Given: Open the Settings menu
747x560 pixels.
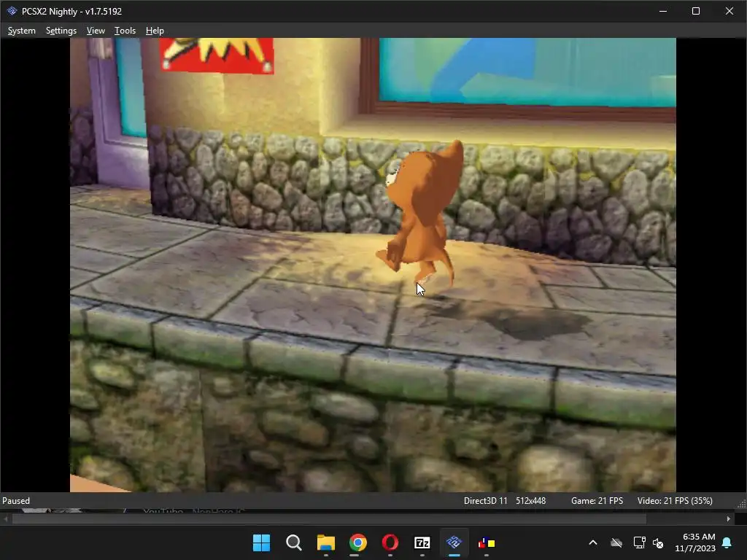Looking at the screenshot, I should pos(61,31).
